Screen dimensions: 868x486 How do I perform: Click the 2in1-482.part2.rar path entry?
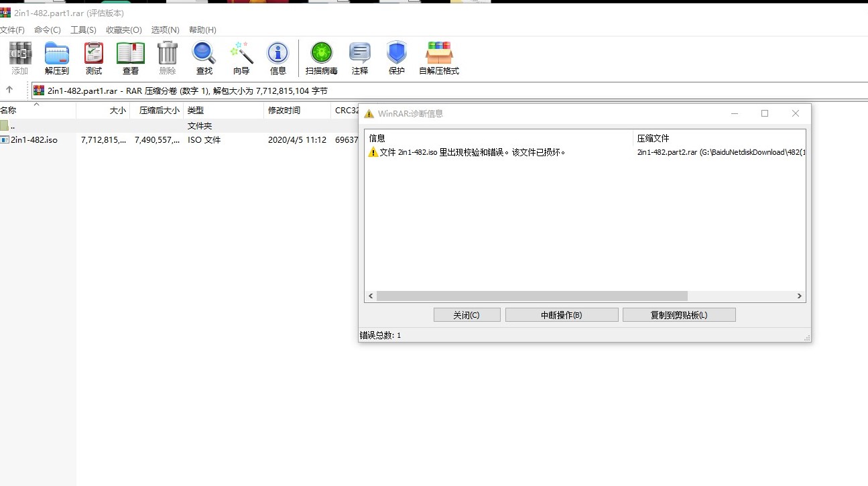[721, 152]
